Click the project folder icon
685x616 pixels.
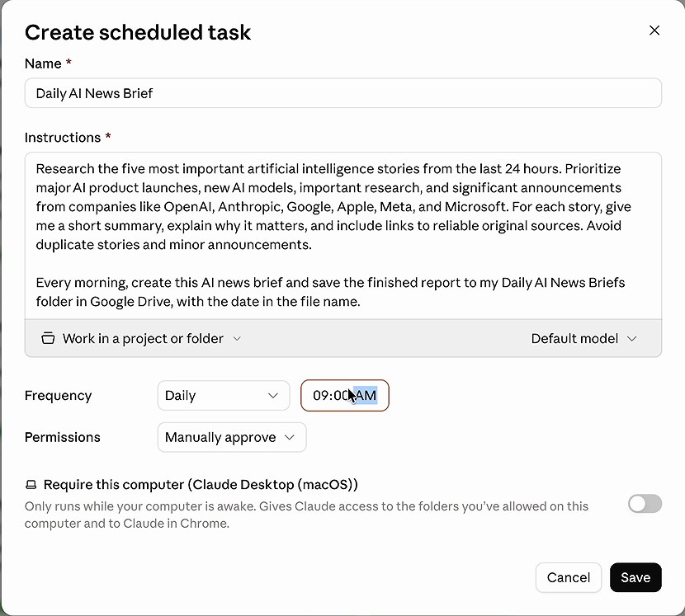pos(48,338)
